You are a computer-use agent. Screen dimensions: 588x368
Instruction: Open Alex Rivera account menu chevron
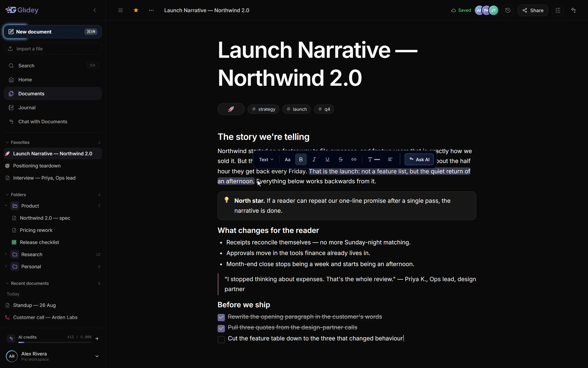tap(97, 356)
